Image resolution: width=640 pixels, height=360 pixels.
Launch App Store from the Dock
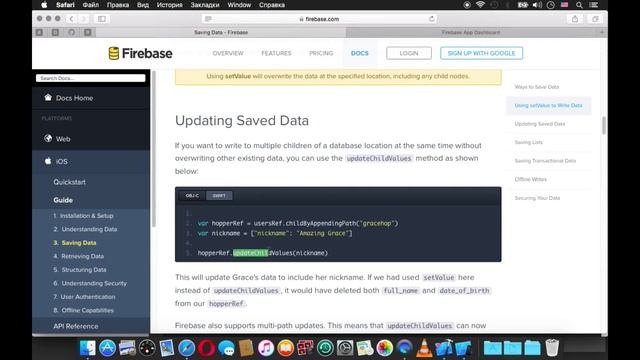[107, 348]
